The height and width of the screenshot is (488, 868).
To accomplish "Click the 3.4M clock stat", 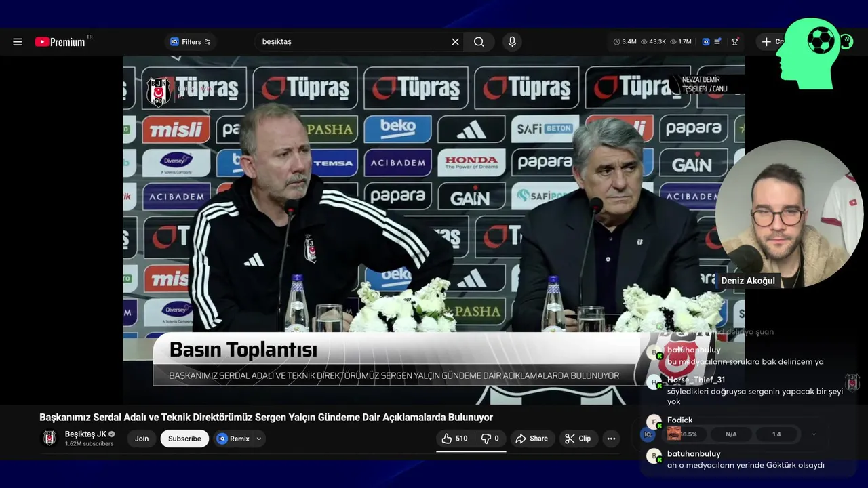I will click(625, 42).
